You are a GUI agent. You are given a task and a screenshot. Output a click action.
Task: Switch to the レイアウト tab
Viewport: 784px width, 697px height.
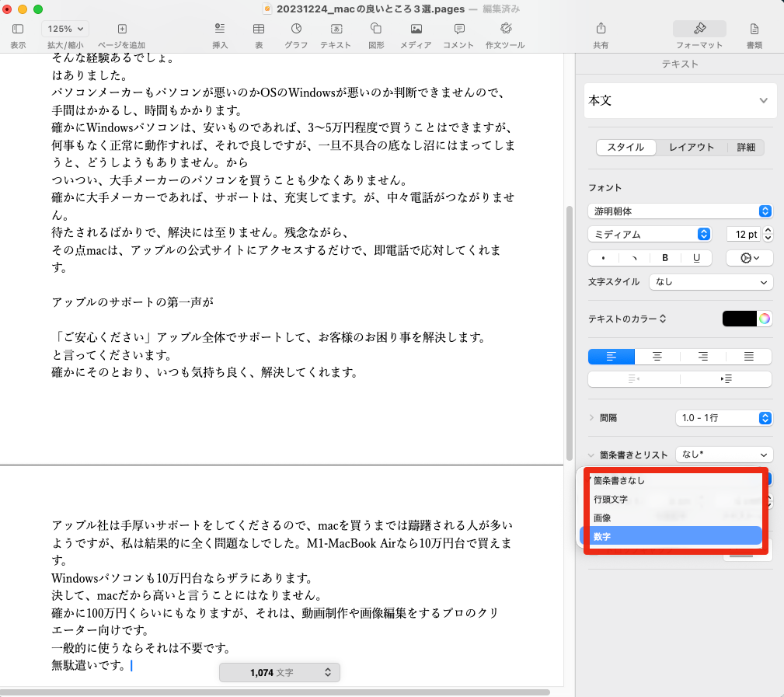click(x=692, y=148)
